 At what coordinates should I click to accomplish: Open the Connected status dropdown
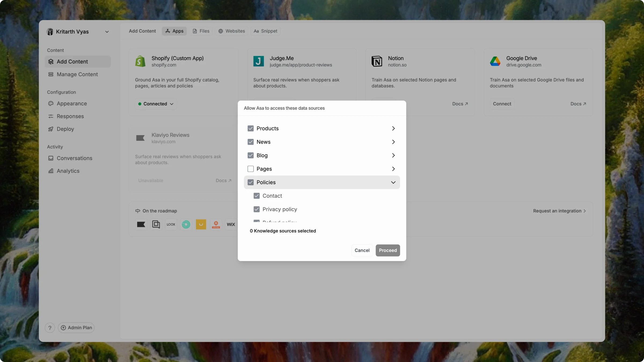156,104
